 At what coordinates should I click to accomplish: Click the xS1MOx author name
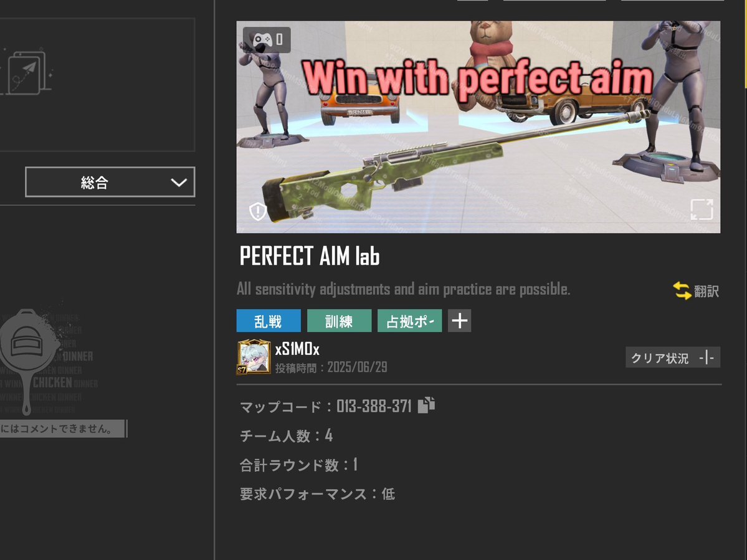click(297, 349)
